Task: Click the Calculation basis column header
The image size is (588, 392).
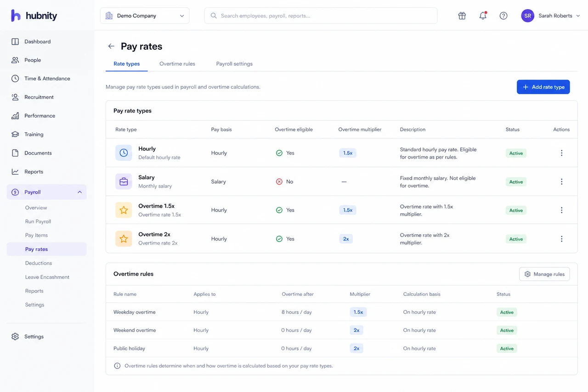Action: (x=422, y=294)
